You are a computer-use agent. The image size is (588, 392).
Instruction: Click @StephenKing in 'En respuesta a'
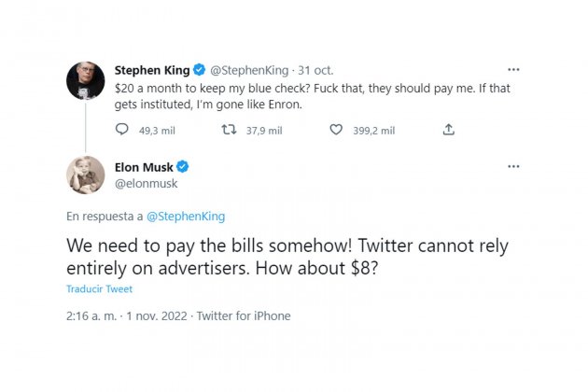(x=186, y=217)
